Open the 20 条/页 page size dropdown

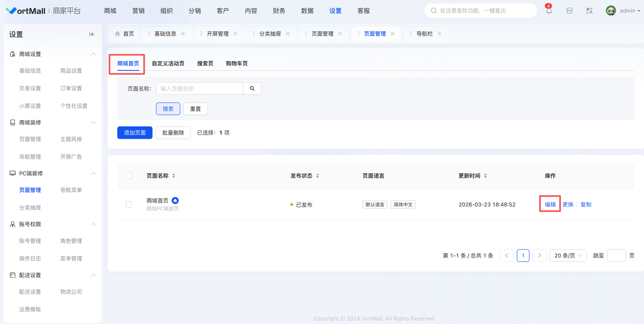point(568,255)
